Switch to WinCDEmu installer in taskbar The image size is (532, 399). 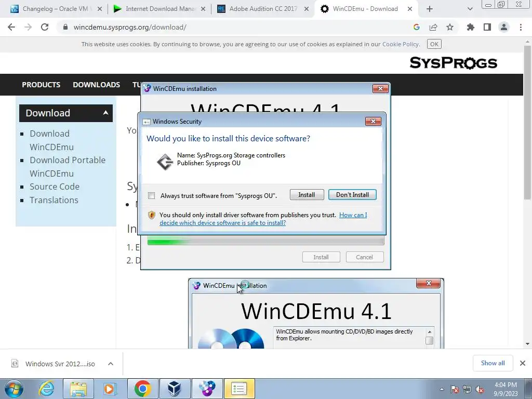point(207,389)
